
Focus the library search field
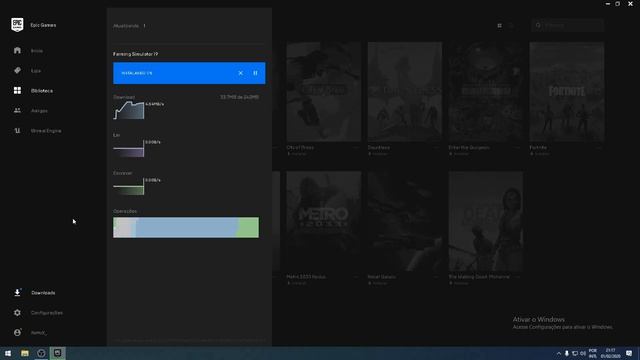pos(567,25)
